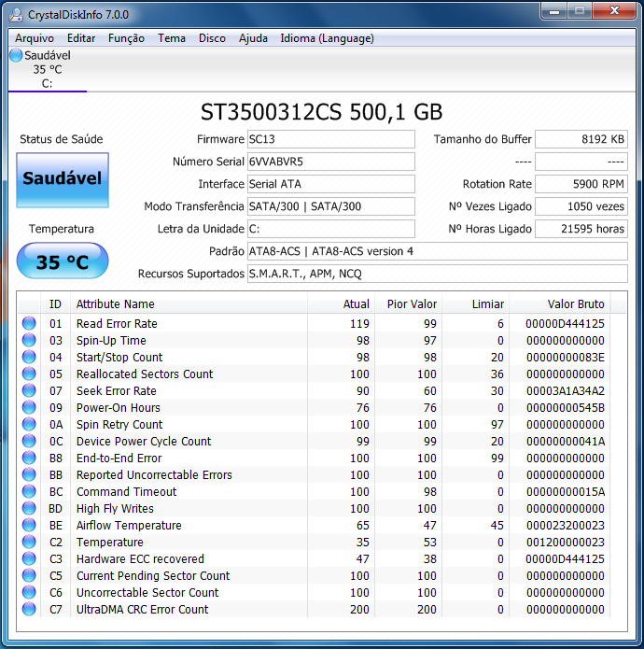This screenshot has height=649, width=644.
Task: Click the status orb for the C2 Temperature row
Action: coord(29,542)
